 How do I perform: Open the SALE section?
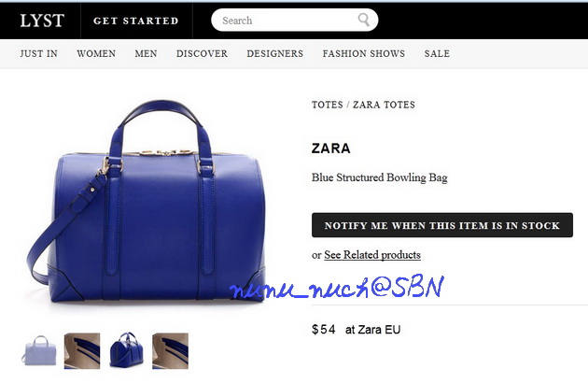click(x=437, y=53)
